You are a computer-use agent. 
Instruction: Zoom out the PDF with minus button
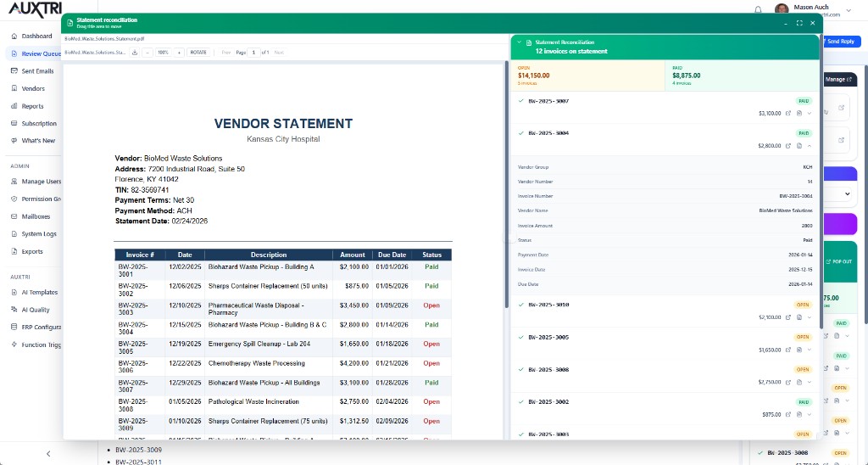pyautogui.click(x=147, y=53)
